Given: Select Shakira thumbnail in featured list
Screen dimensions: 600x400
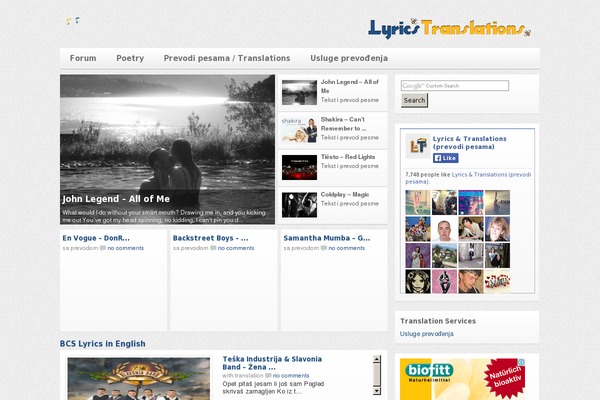Looking at the screenshot, I should click(299, 130).
